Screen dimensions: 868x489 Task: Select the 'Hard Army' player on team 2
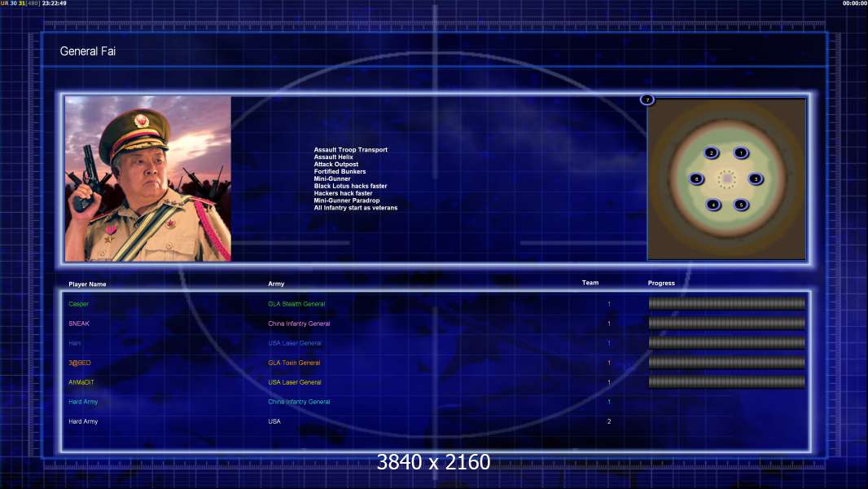[83, 421]
